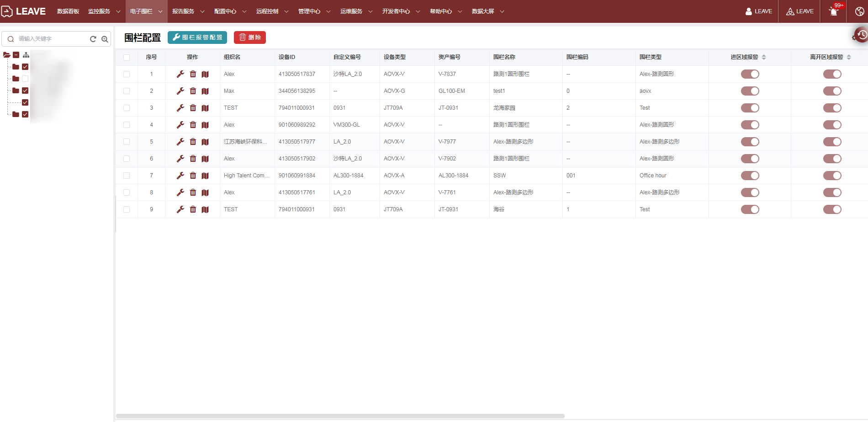Click the trash delete icon in row 3

click(x=193, y=108)
